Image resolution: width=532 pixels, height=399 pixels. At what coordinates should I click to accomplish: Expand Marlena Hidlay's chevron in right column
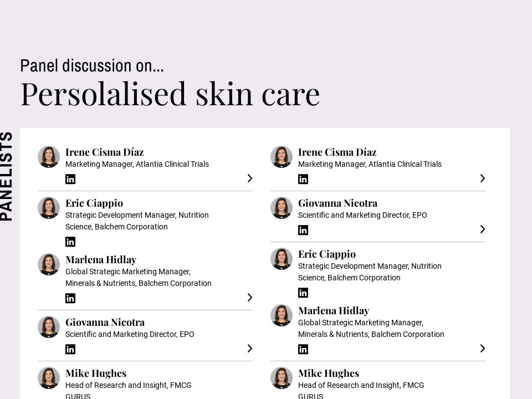click(x=482, y=349)
